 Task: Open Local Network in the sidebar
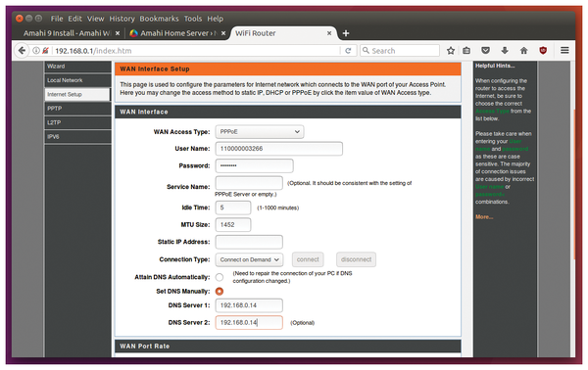[78, 80]
